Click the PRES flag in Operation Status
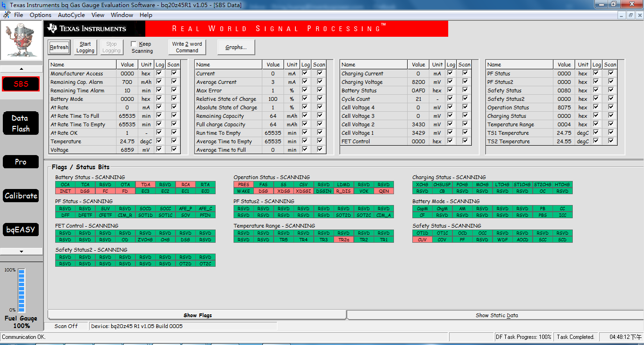The height and width of the screenshot is (345, 644). click(x=243, y=185)
